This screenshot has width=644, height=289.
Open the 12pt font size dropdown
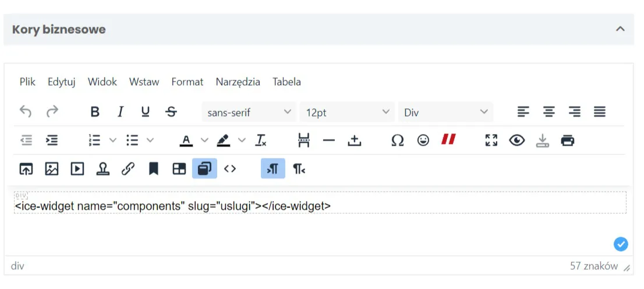coord(347,112)
